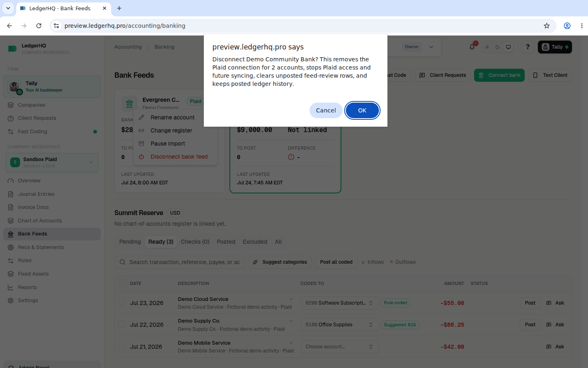
Task: Toggle the select-all header checkbox
Action: coord(121,283)
